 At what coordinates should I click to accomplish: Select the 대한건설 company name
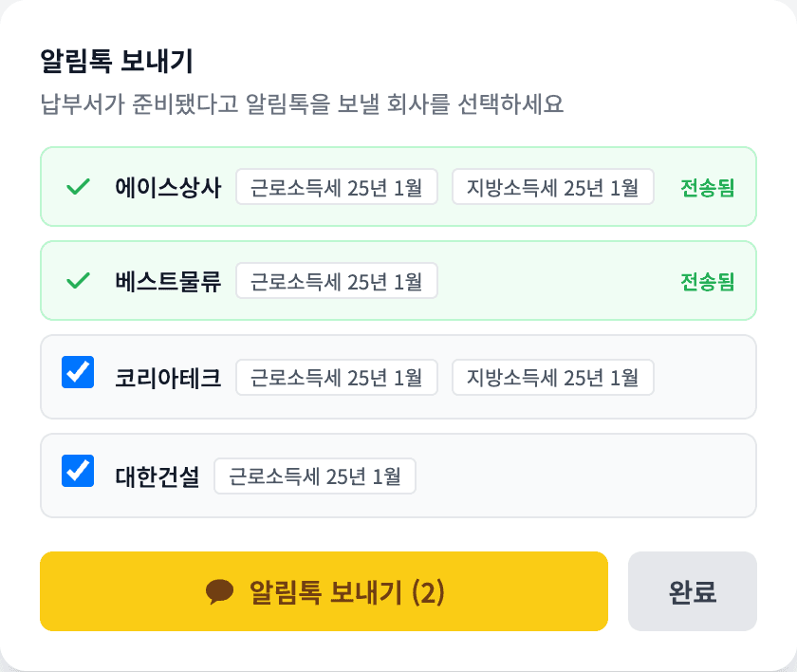tap(158, 476)
